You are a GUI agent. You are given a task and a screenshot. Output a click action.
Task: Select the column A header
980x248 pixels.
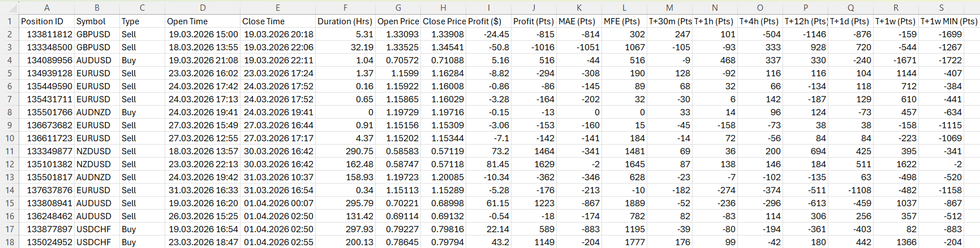click(46, 8)
